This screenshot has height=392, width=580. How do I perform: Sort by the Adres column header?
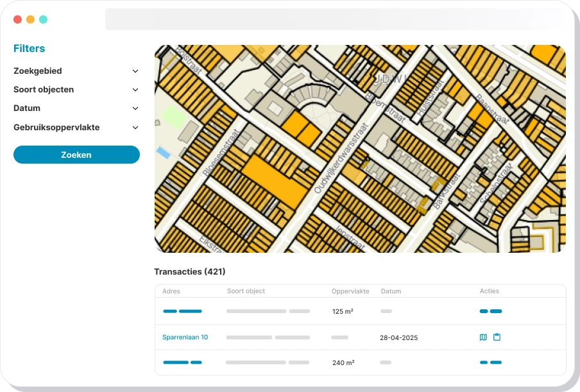(x=171, y=291)
